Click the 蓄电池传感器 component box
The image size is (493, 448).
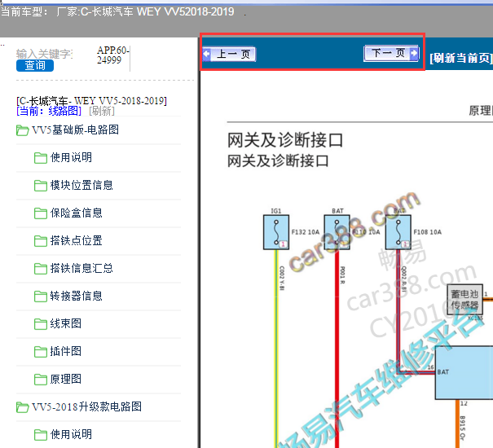click(x=465, y=300)
